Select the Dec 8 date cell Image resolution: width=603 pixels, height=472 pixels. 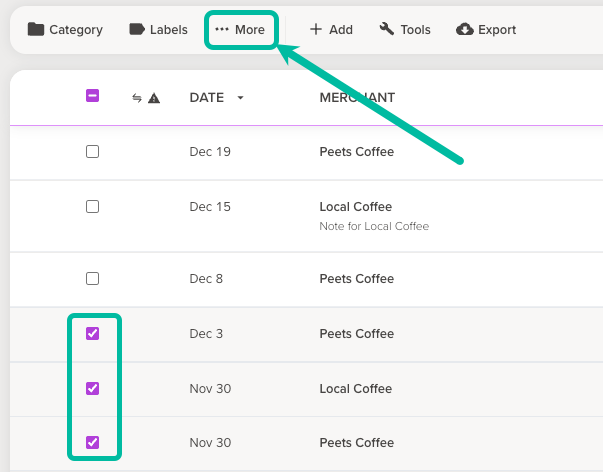pos(206,279)
